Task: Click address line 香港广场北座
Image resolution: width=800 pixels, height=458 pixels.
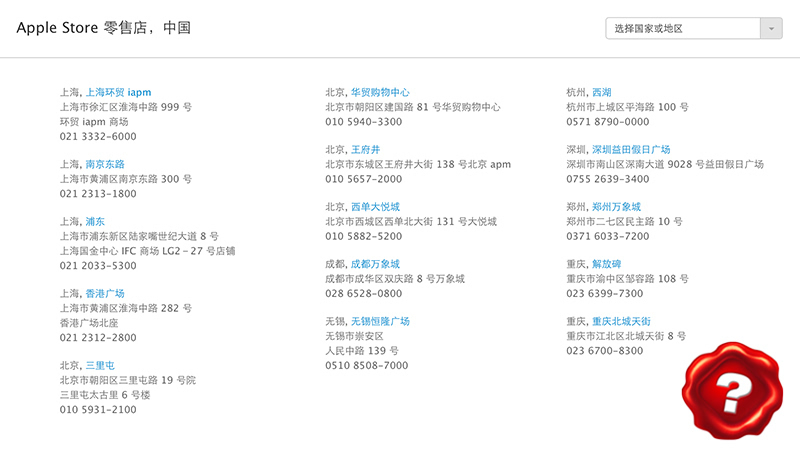Action: point(89,323)
